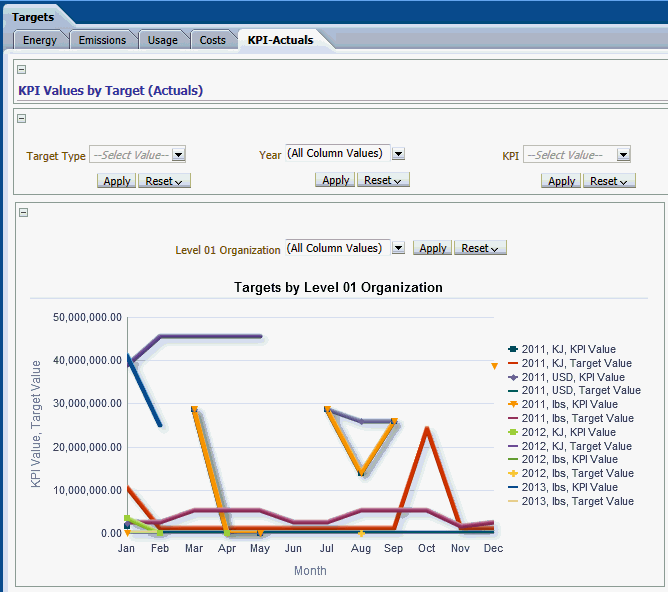668x592 pixels.
Task: Open the Target Type dropdown
Action: [x=178, y=155]
